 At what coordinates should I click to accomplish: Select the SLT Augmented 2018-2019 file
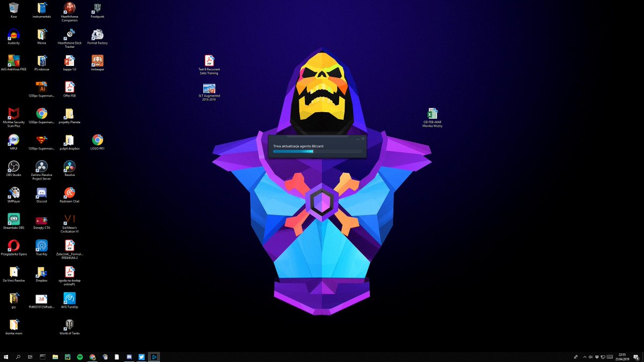coord(209,92)
